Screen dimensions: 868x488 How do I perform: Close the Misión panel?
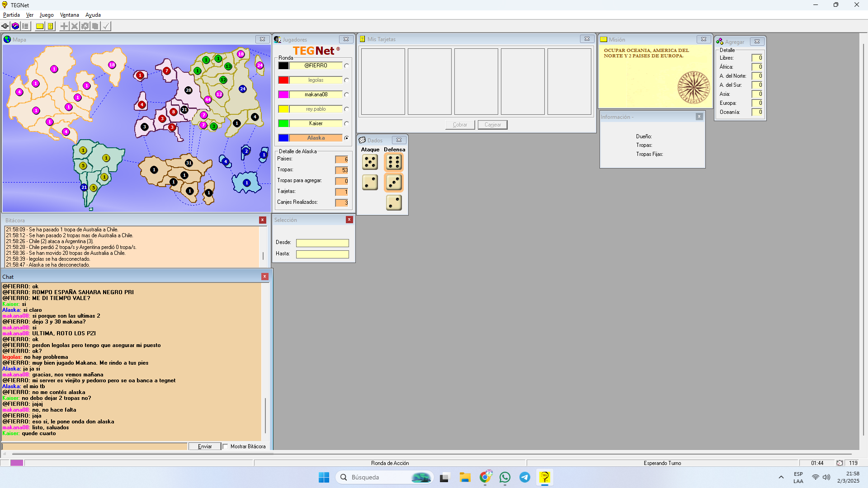coord(703,39)
